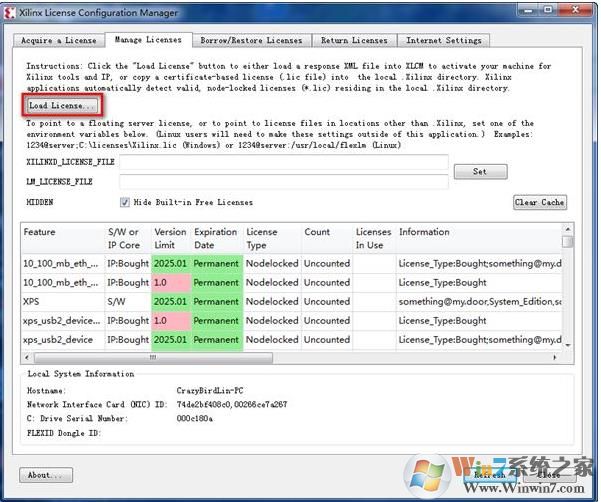Image resolution: width=601 pixels, height=502 pixels.
Task: Click the Version Limit column header
Action: tap(171, 238)
